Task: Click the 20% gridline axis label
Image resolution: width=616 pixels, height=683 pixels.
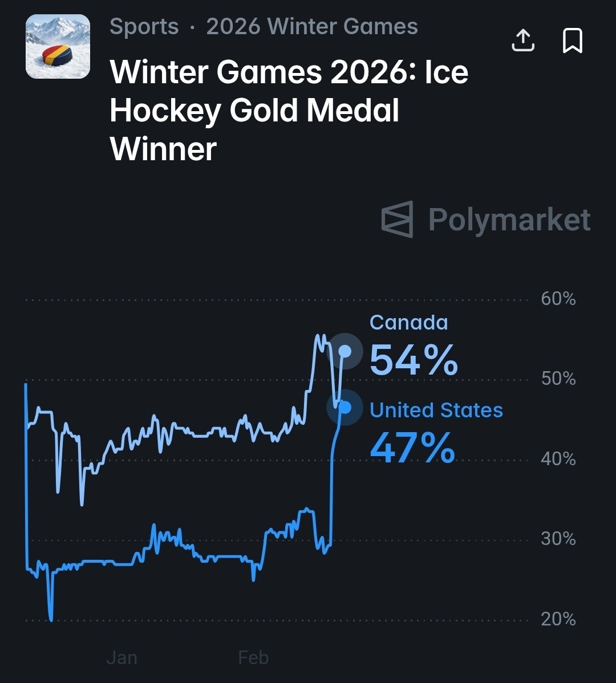Action: coord(558,619)
